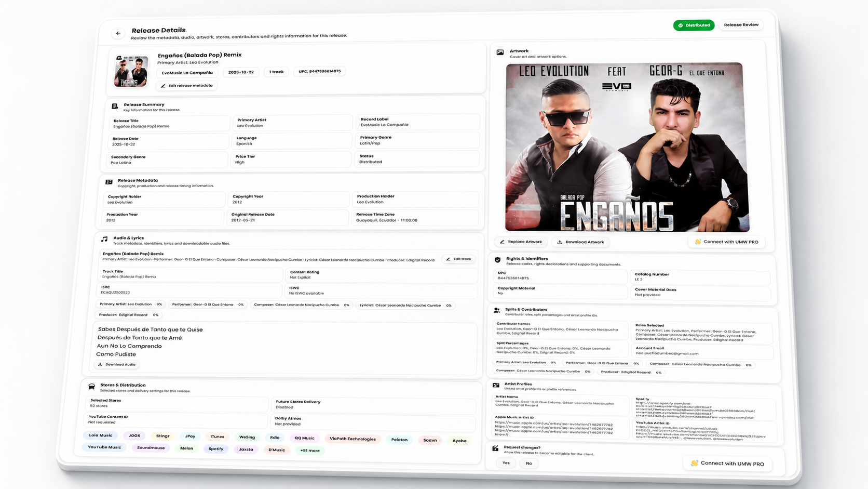Select No for Request changes

tap(528, 463)
